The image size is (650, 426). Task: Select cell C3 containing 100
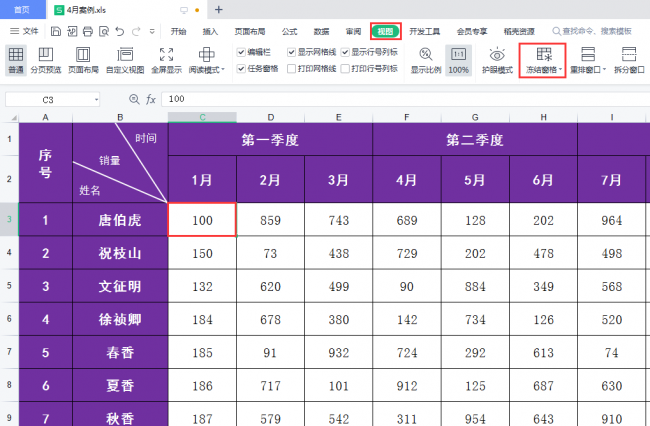[202, 220]
